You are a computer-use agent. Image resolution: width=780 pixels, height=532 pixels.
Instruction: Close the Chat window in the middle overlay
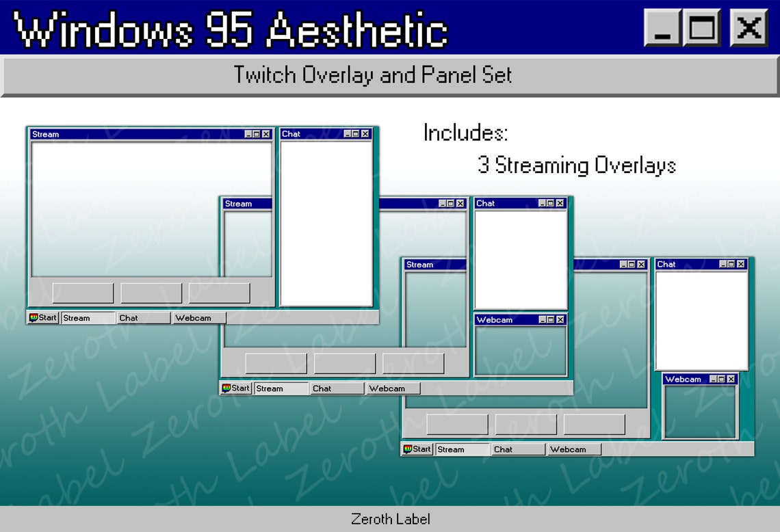pos(560,203)
